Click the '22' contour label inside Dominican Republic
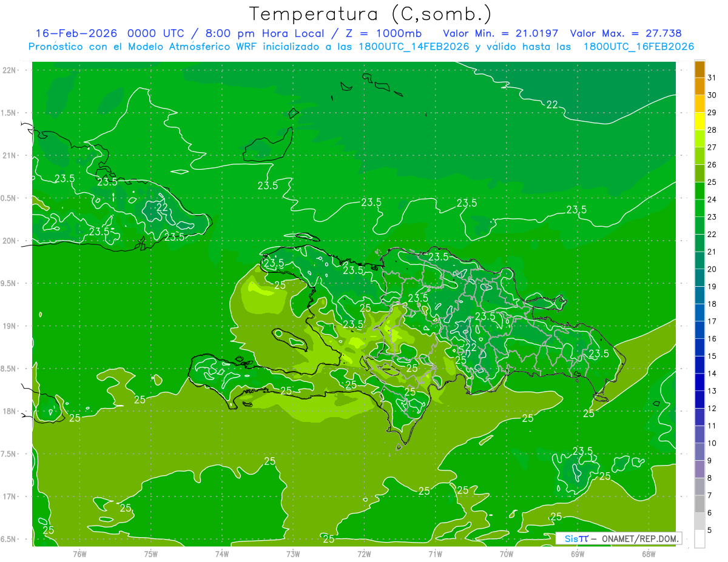This screenshot has height=562, width=728. [x=470, y=347]
